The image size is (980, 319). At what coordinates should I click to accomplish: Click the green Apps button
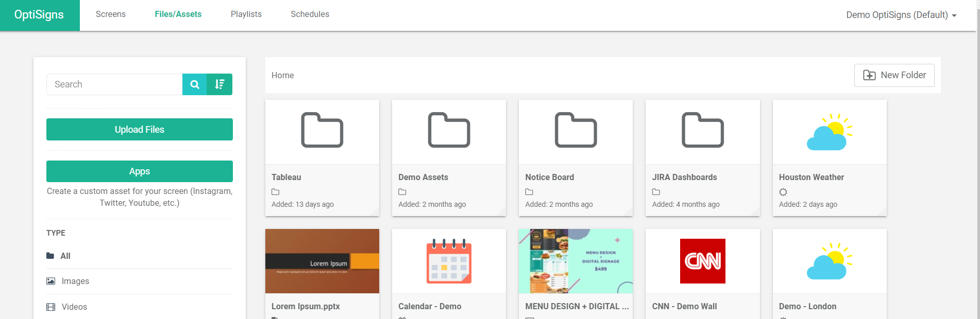coord(140,171)
